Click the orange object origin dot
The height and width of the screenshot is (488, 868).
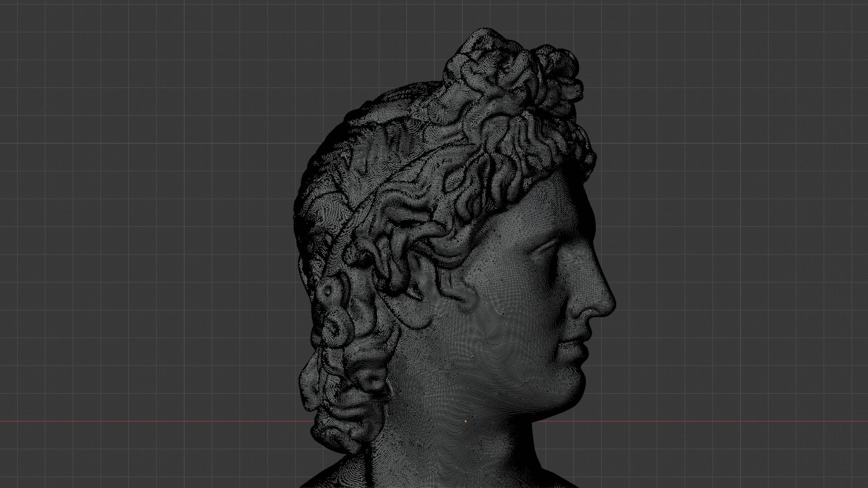tap(466, 422)
